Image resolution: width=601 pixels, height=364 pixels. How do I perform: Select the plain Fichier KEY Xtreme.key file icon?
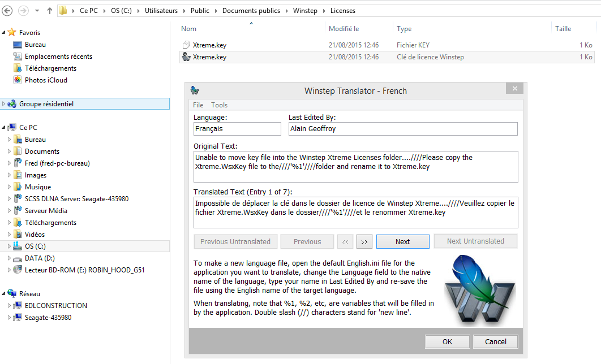pos(186,45)
